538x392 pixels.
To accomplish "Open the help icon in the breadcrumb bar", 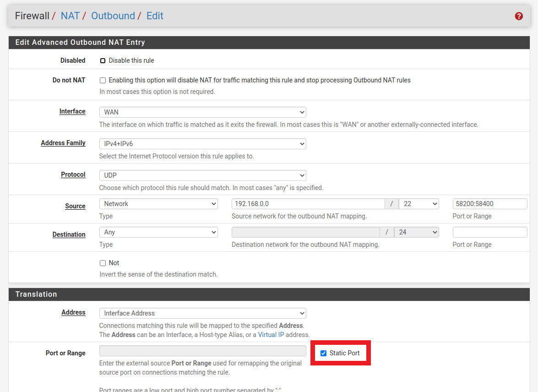I will click(x=519, y=16).
